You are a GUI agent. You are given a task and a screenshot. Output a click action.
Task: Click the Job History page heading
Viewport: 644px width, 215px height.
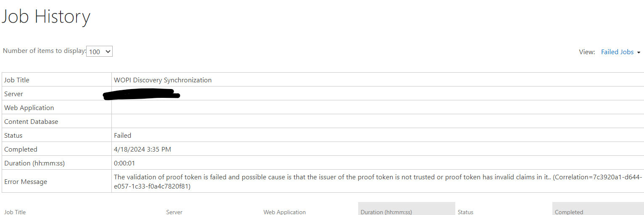[x=46, y=17]
